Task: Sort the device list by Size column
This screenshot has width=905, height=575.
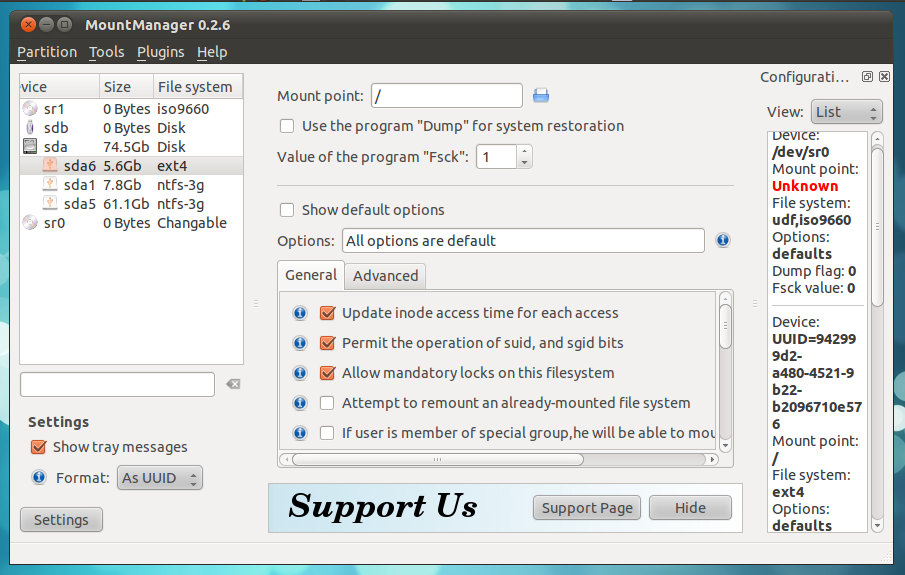Action: click(126, 87)
